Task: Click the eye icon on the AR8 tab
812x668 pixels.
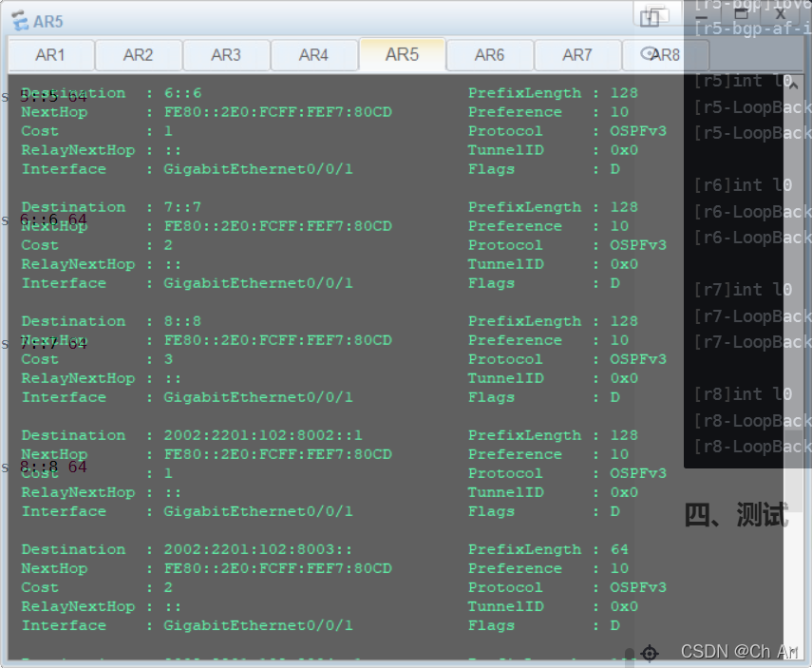Action: coord(649,53)
